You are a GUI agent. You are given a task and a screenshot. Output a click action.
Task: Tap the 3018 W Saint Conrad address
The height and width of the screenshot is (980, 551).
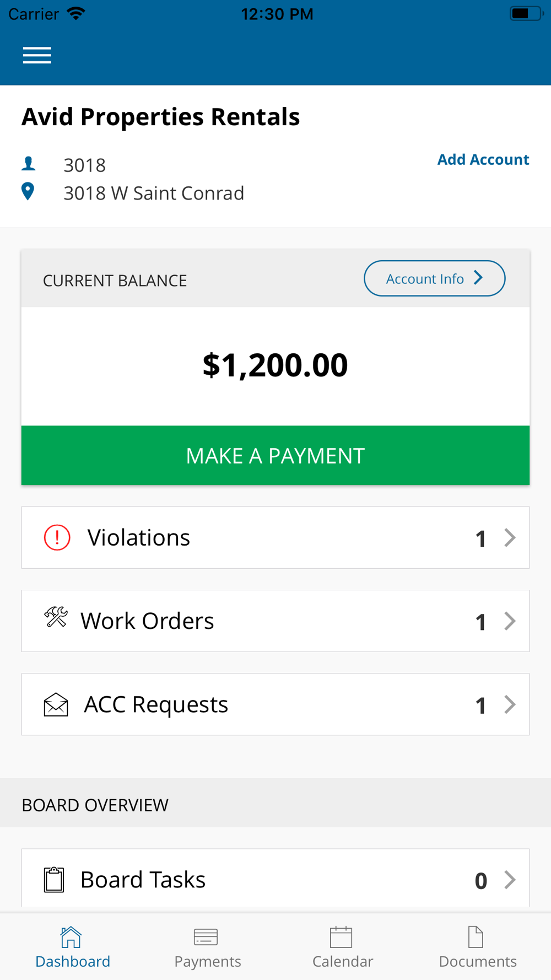tap(154, 193)
